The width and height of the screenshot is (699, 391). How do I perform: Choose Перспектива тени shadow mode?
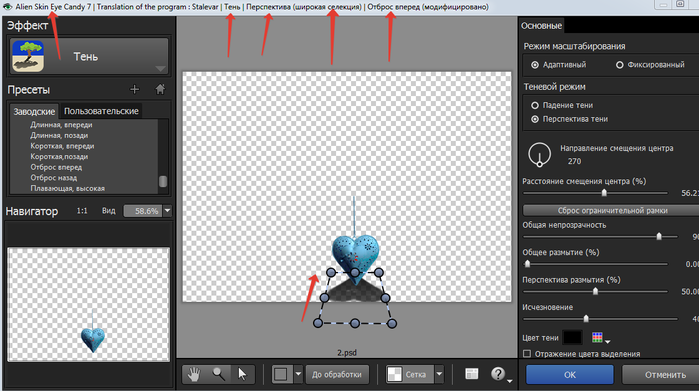pos(535,119)
